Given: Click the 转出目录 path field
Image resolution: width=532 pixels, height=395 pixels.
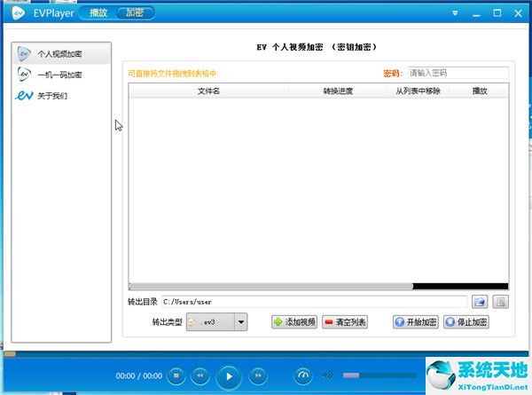Looking at the screenshot, I should tap(314, 302).
